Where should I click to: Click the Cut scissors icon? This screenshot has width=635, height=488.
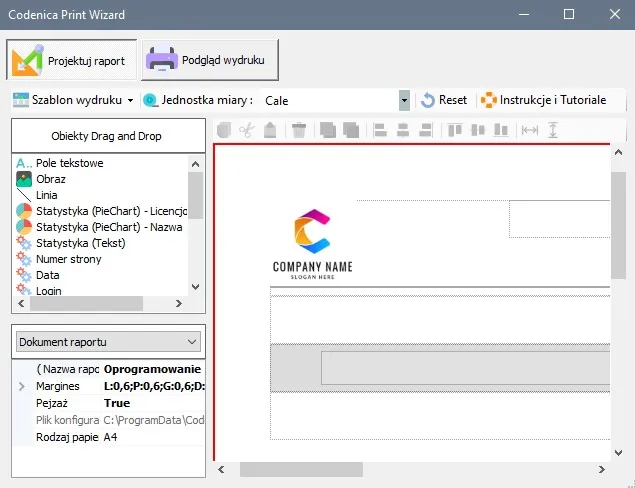247,130
